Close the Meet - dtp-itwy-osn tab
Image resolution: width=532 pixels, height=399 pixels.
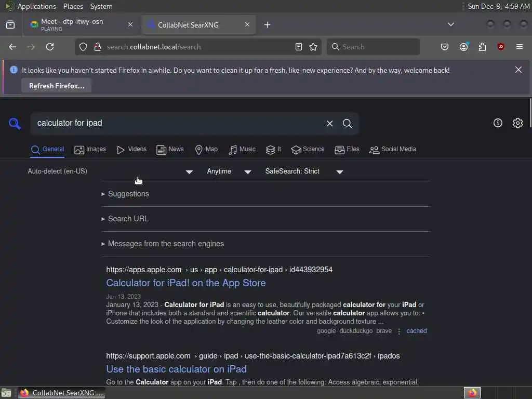130,24
